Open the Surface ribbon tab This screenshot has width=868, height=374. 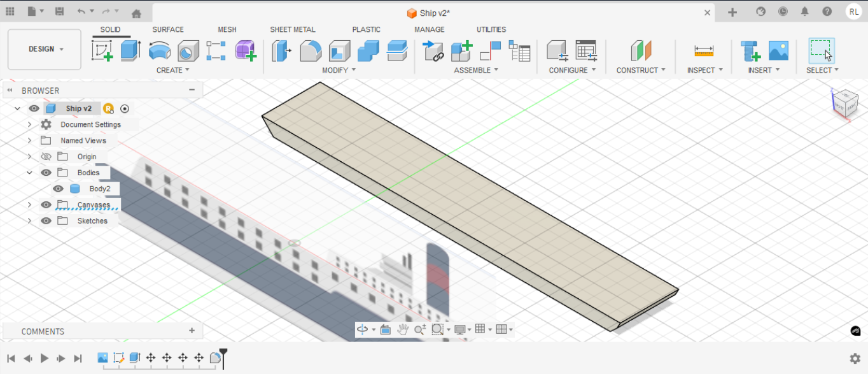(x=167, y=29)
